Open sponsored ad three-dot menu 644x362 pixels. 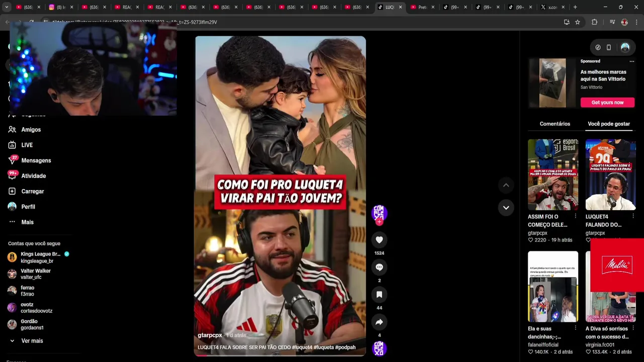point(631,61)
